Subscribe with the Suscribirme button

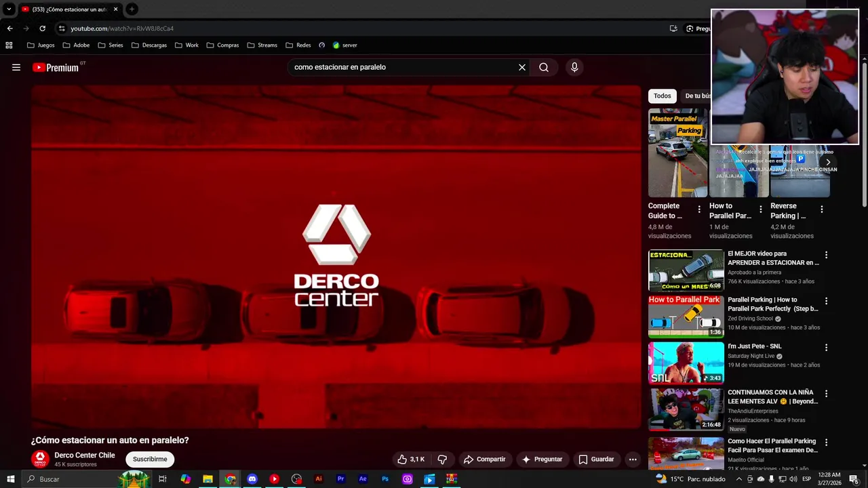(x=150, y=459)
